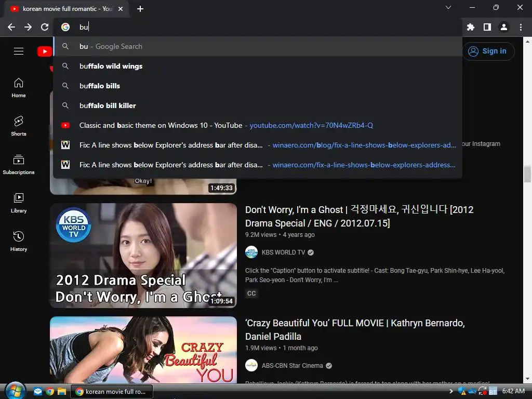The width and height of the screenshot is (532, 399).
Task: Click the Windows Start orb
Action: pyautogui.click(x=16, y=391)
